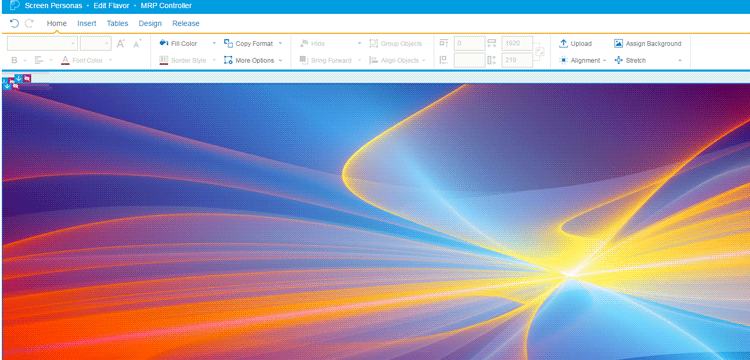Open the Design tab
The height and width of the screenshot is (360, 750).
click(x=150, y=23)
